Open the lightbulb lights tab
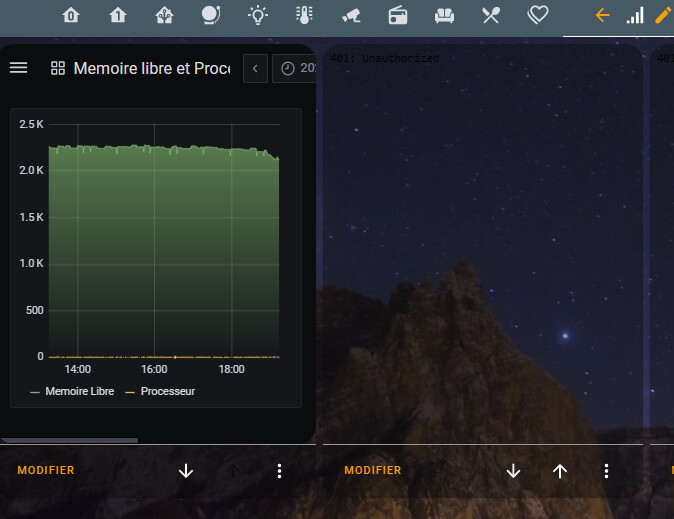The image size is (674, 519). click(x=258, y=15)
